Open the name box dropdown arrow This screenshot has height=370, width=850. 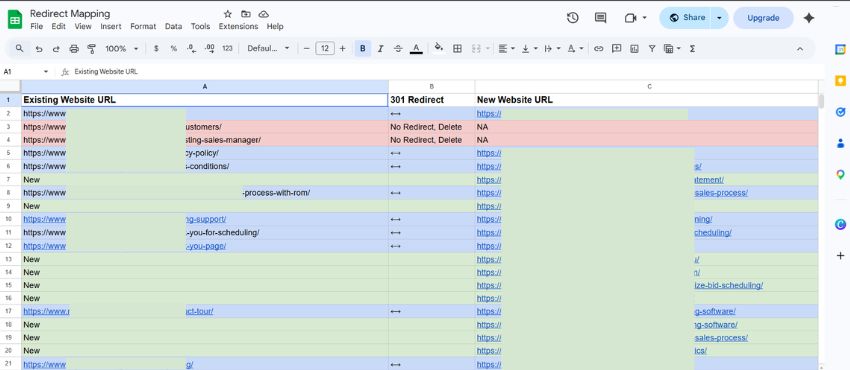46,72
